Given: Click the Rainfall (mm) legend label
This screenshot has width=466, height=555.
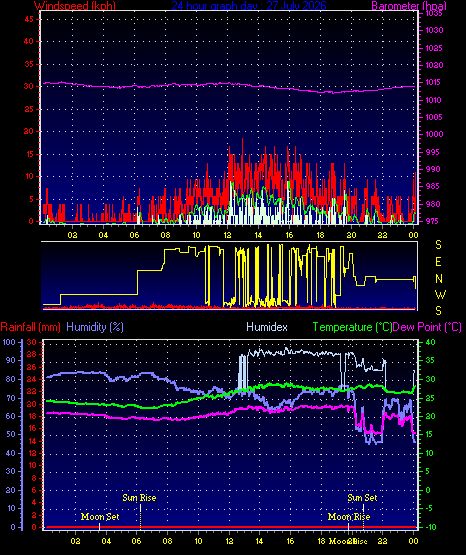Looking at the screenshot, I should pos(30,327).
